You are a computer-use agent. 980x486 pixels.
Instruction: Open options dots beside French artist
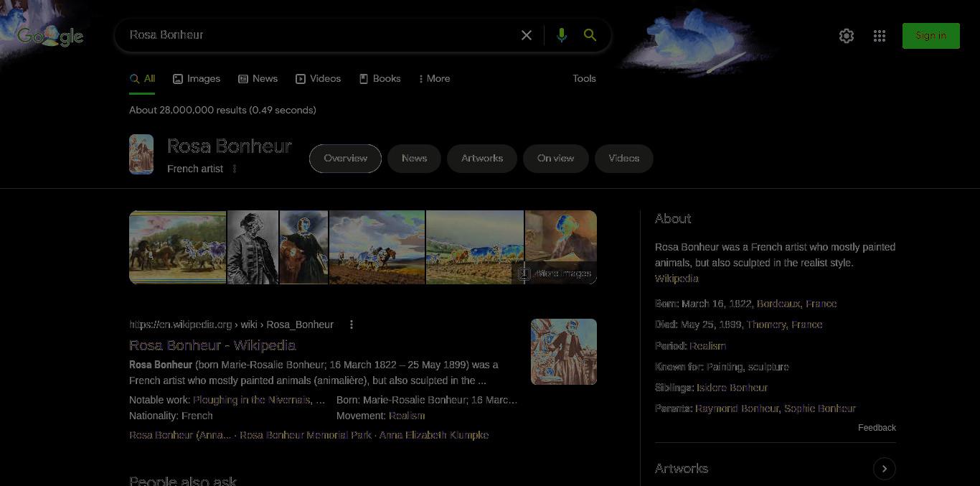(x=234, y=169)
